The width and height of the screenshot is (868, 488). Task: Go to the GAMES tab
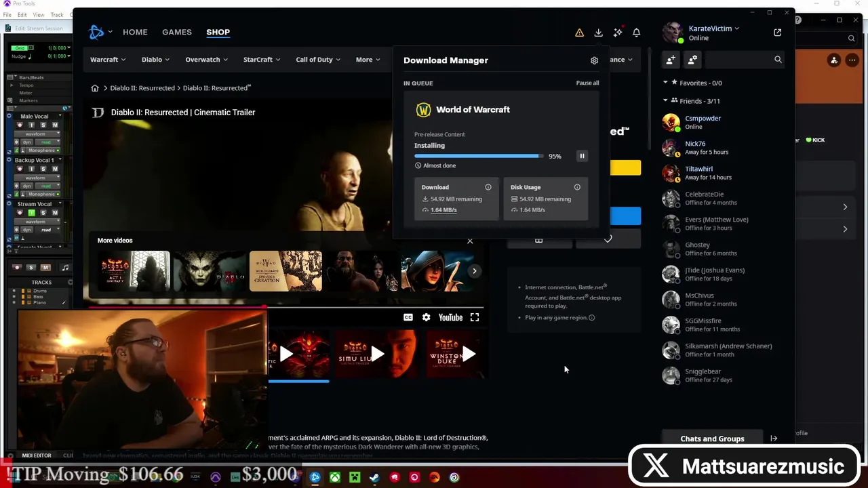[177, 32]
